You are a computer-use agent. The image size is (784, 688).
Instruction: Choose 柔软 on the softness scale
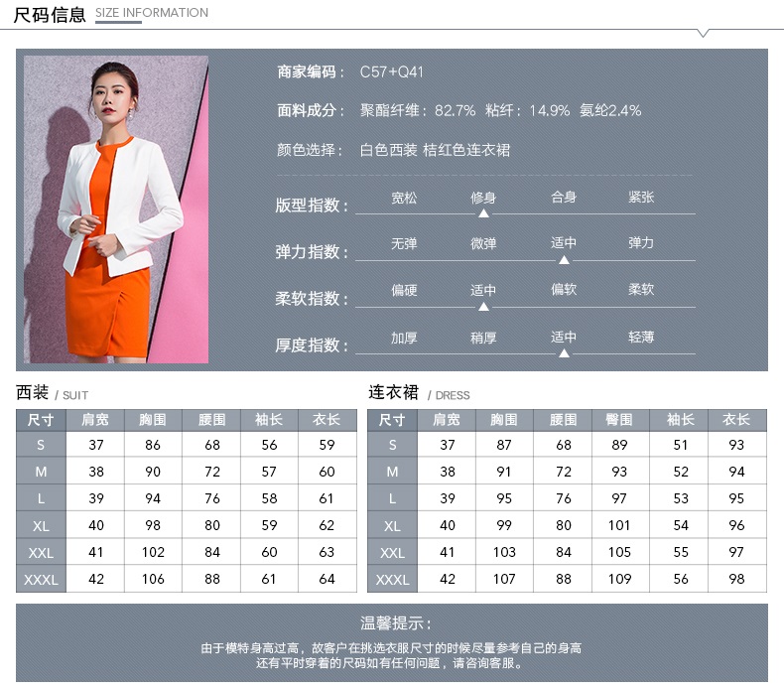[x=641, y=290]
